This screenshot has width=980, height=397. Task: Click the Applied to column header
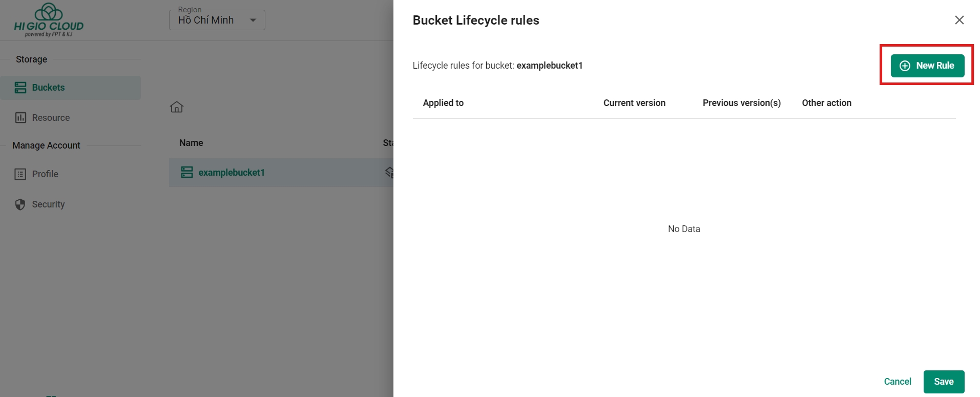pos(443,103)
